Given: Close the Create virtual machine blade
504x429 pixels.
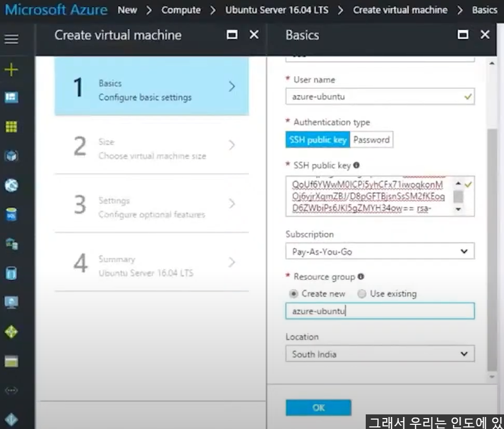Looking at the screenshot, I should pyautogui.click(x=254, y=34).
